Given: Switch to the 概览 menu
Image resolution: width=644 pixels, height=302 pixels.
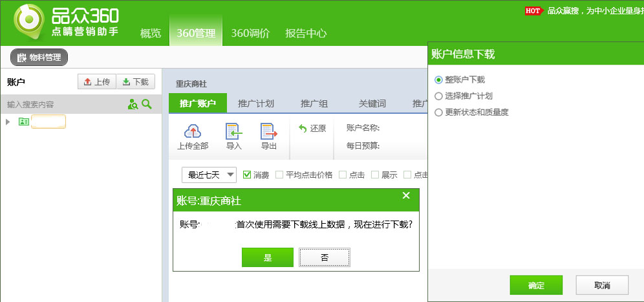Looking at the screenshot, I should tap(151, 33).
